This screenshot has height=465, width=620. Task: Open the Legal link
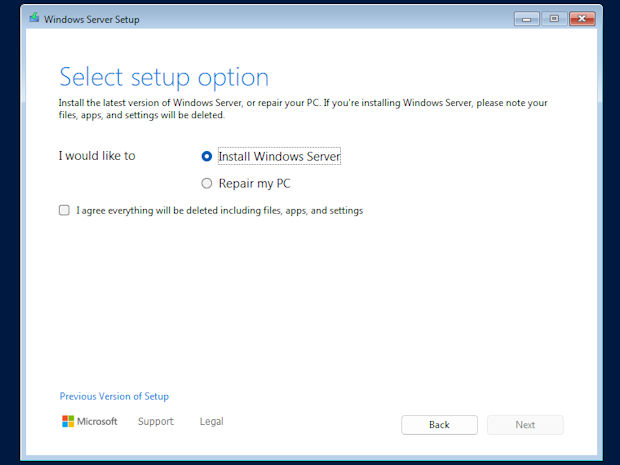212,422
